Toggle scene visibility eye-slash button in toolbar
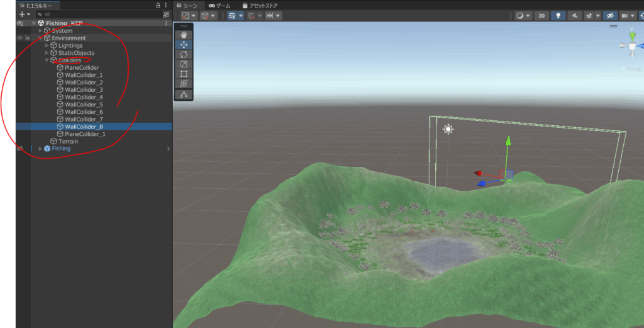The width and height of the screenshot is (644, 328). coord(609,16)
